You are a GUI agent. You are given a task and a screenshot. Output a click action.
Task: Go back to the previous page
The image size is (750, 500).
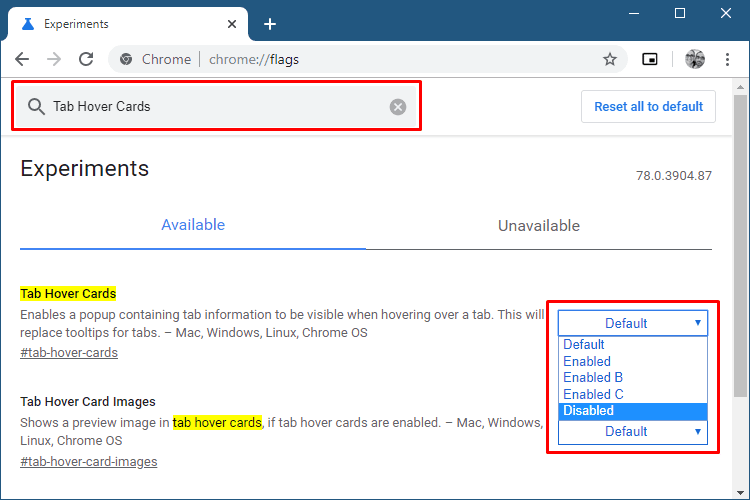[22, 59]
